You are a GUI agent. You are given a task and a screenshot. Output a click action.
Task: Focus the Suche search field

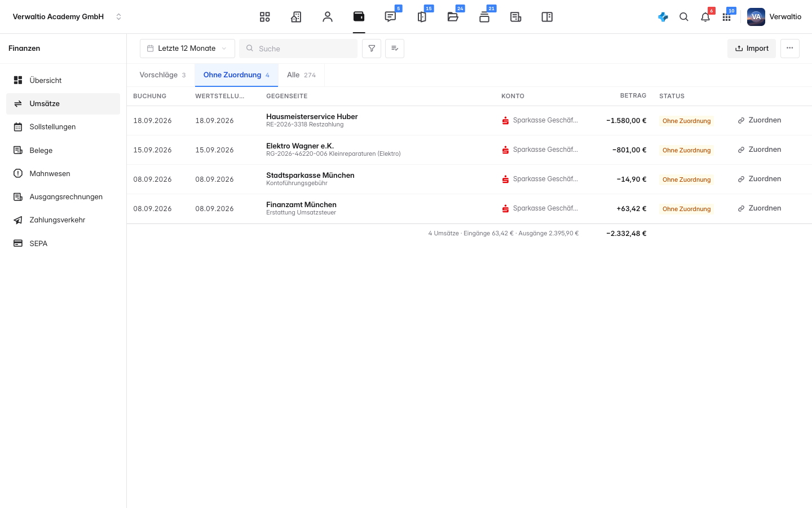(x=298, y=49)
